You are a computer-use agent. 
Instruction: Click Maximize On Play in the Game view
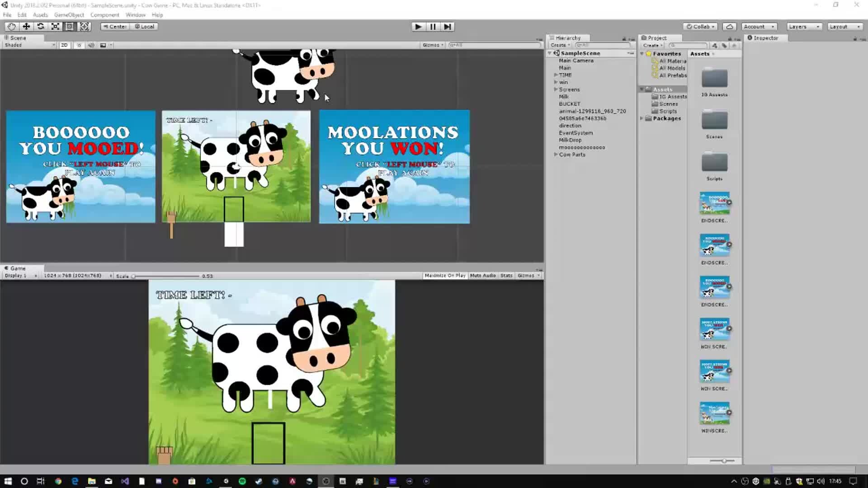pyautogui.click(x=444, y=275)
